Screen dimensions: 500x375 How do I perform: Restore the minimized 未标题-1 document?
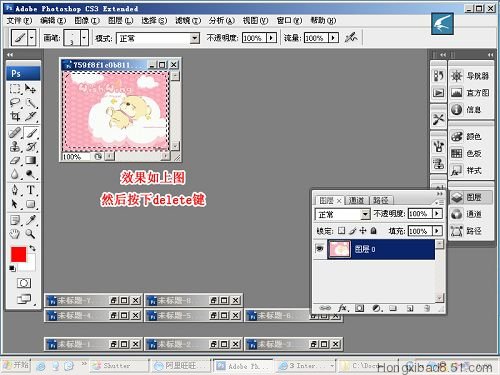click(x=114, y=344)
